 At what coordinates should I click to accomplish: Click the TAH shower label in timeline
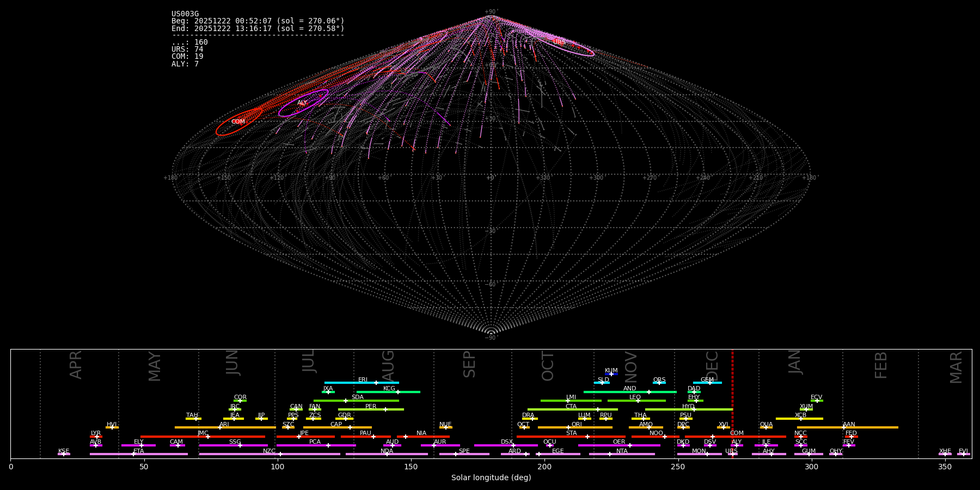[192, 415]
